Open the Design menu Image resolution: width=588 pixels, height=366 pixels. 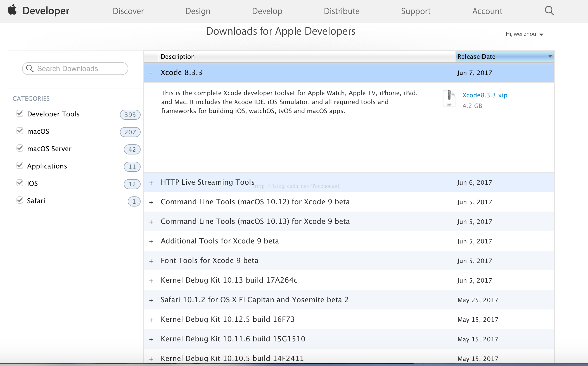coord(198,11)
